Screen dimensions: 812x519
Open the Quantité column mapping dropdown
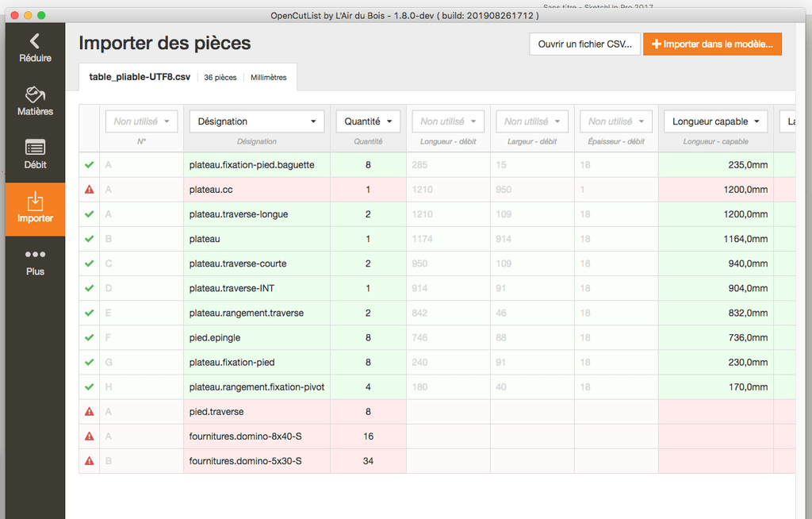[x=368, y=121]
